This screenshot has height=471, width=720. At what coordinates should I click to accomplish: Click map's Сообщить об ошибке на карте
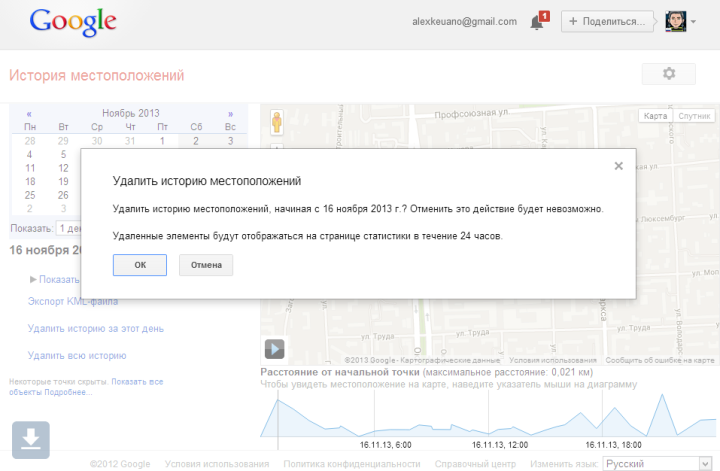click(660, 360)
